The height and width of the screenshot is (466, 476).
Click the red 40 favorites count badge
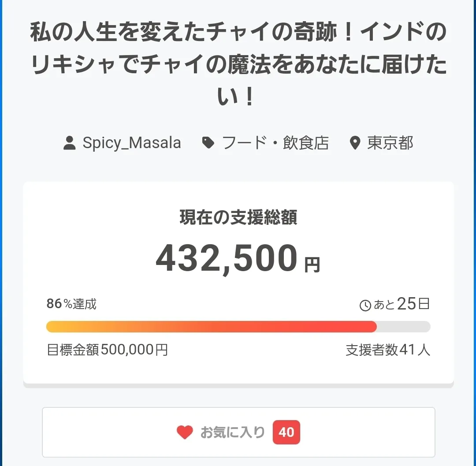(x=286, y=432)
